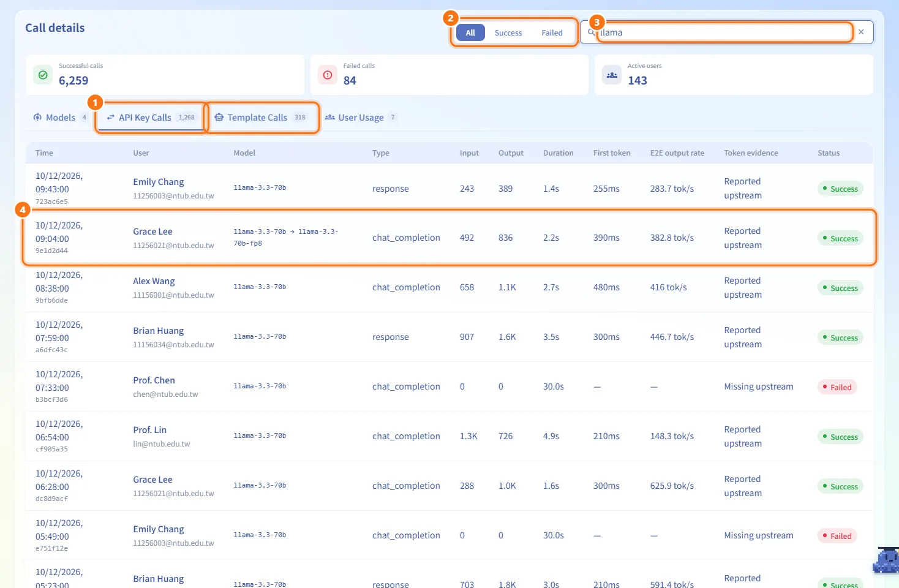Screen dimensions: 899x588
Task: Clear the search field with X
Action: [x=861, y=32]
